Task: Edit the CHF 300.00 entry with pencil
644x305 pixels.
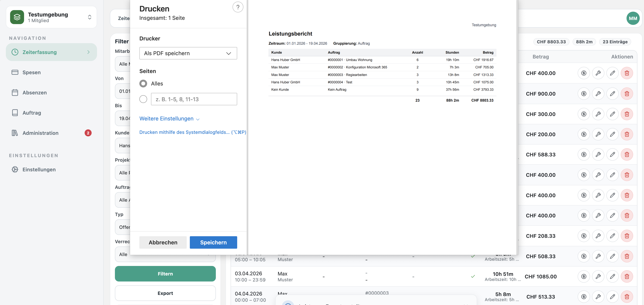Action: 612,114
